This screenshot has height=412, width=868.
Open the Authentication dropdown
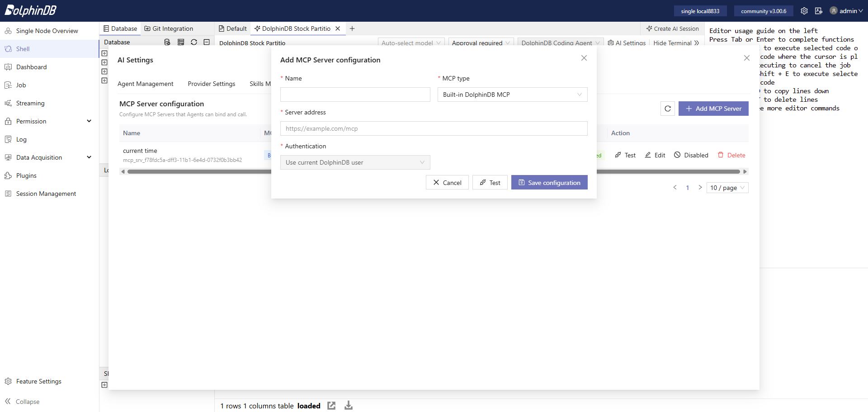pos(355,162)
